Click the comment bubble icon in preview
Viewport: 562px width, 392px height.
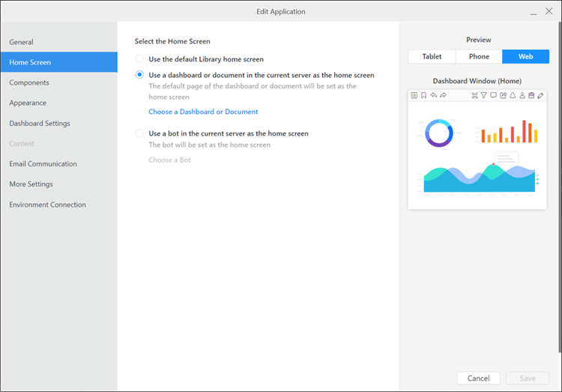(x=493, y=96)
